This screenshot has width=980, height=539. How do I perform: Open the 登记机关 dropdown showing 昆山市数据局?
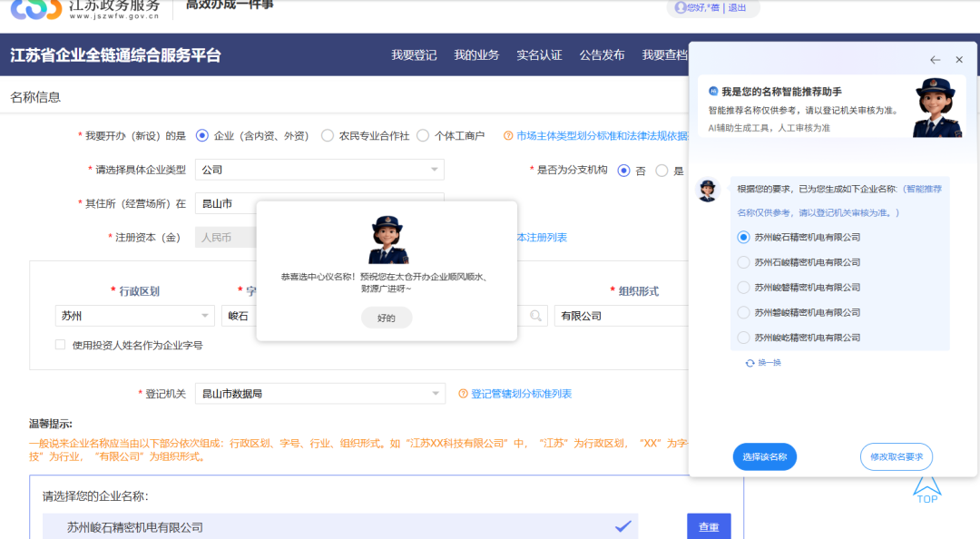point(319,394)
